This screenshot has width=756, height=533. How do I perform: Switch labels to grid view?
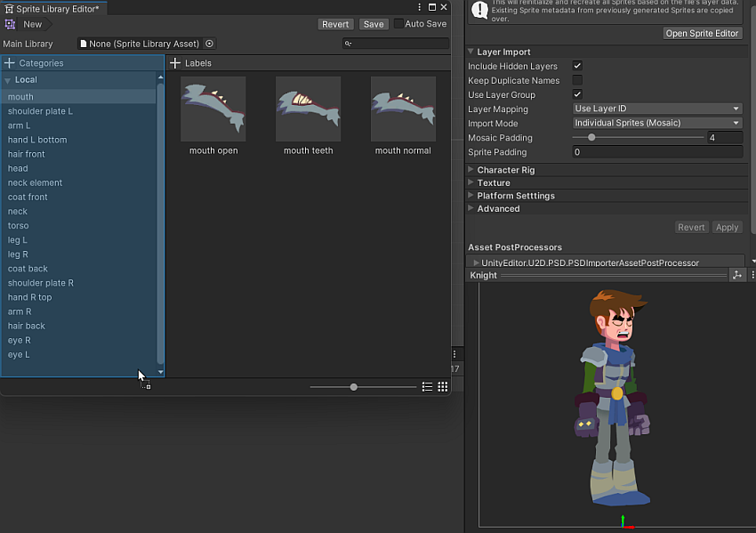(442, 387)
